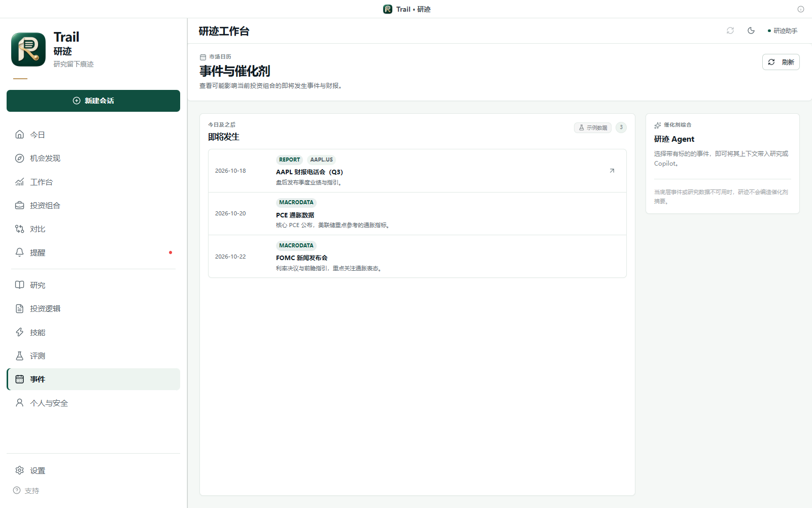
Task: Select the FOMC 新闻发布会 event
Action: pyautogui.click(x=417, y=257)
